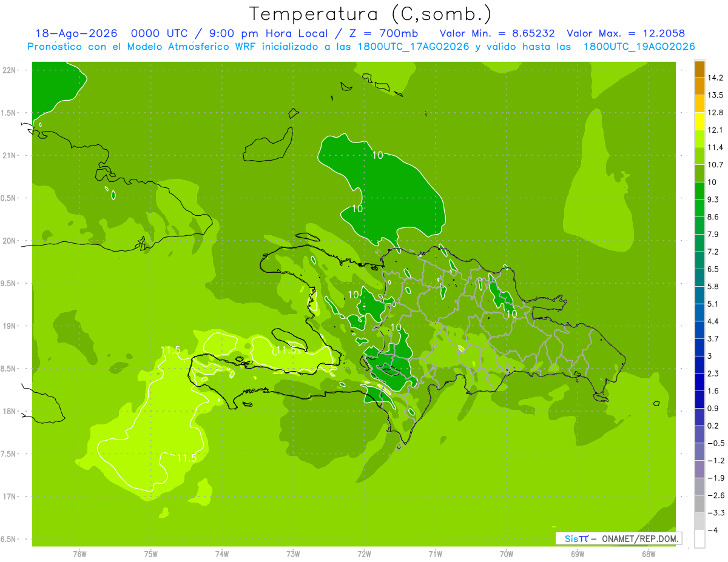Click the 13.5 color scale value
This screenshot has width=728, height=562.
coord(716,95)
